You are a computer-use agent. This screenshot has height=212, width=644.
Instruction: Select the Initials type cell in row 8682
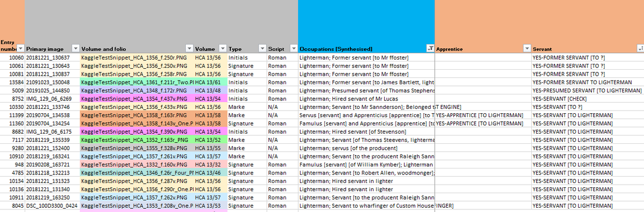247,131
